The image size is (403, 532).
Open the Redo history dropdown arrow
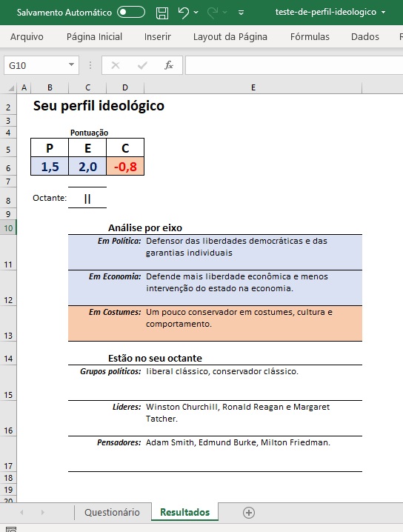click(x=225, y=12)
